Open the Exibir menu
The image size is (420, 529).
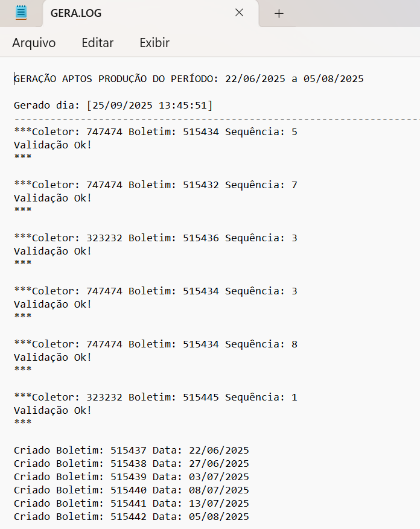tap(154, 43)
